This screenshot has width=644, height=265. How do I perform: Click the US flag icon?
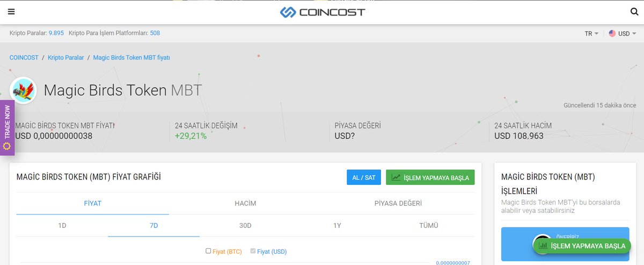pyautogui.click(x=612, y=33)
